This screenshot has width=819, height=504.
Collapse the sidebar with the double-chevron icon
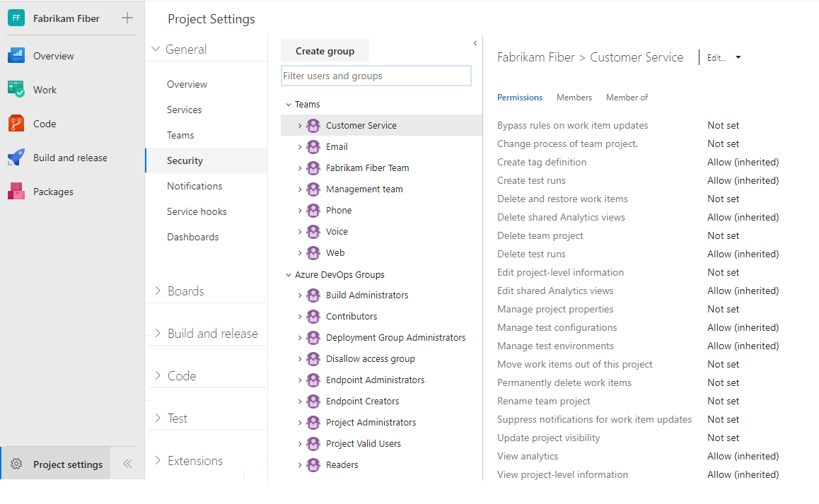point(127,463)
